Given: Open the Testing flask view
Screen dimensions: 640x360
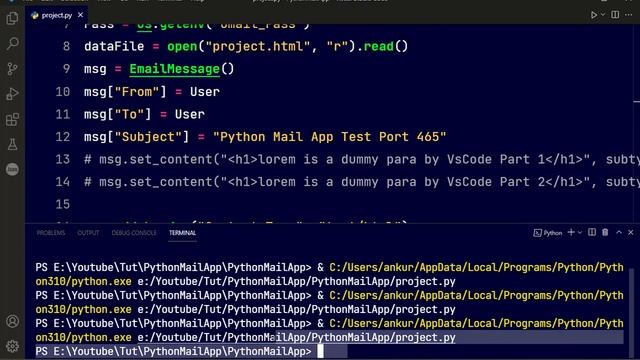Looking at the screenshot, I should (x=12, y=144).
